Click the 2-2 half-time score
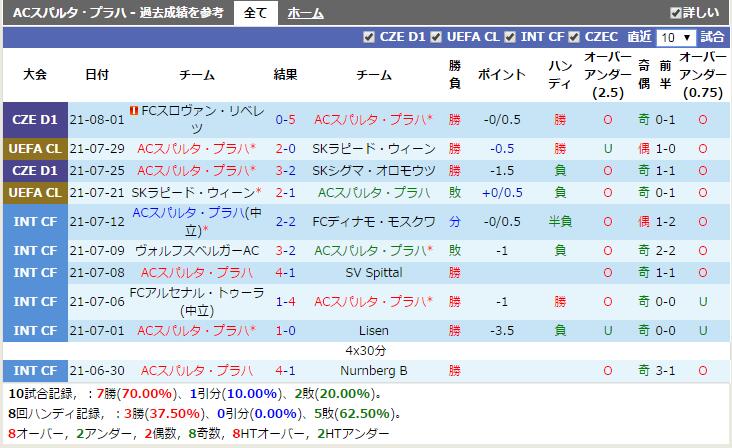This screenshot has width=732, height=448. pos(665,251)
